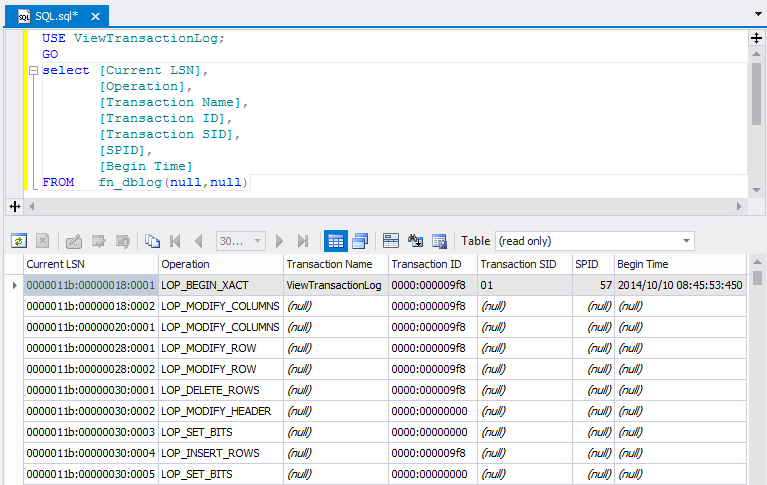Switch to card view mode
The height and width of the screenshot is (485, 767).
coord(360,241)
